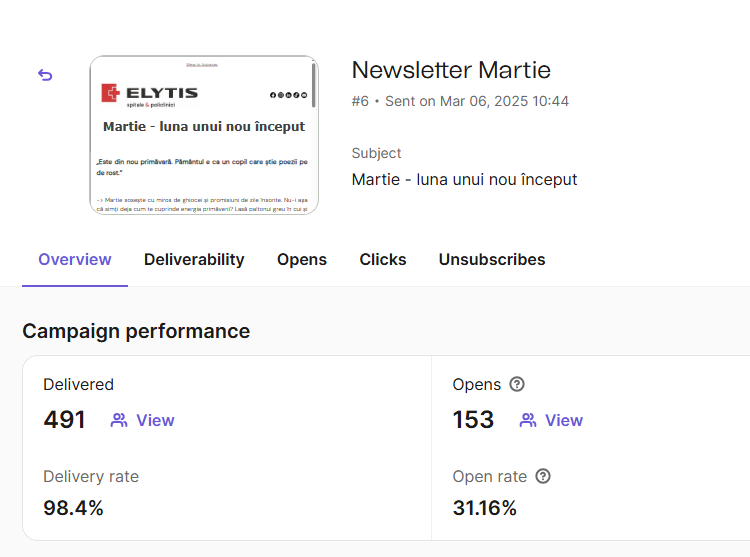
Task: Click the email preview scrollbar
Action: coord(313,85)
